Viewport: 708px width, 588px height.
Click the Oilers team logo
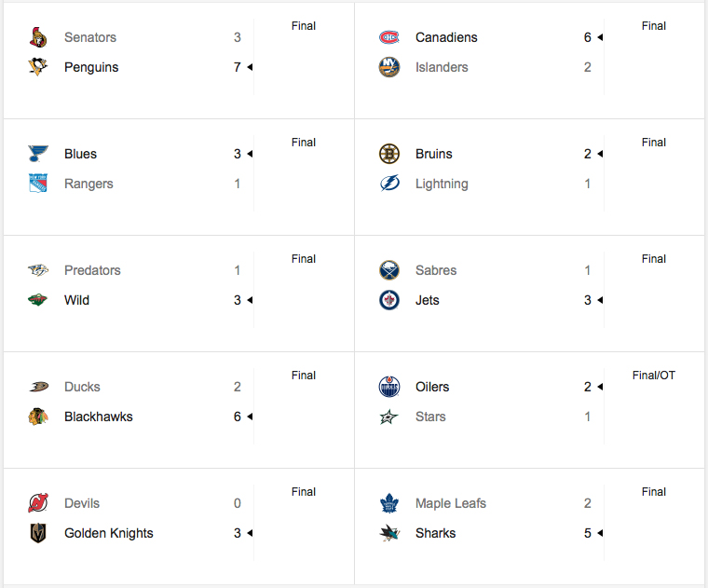point(388,387)
